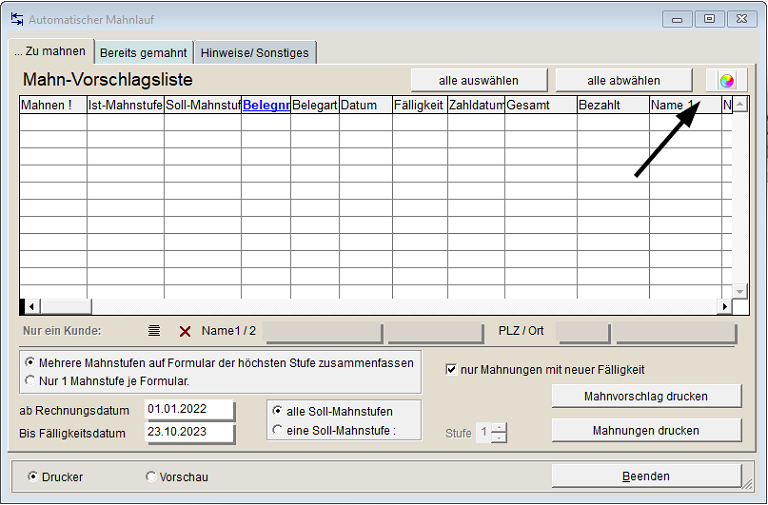Open customer list icon beside Nur ein Kunde
The image size is (768, 505).
pyautogui.click(x=154, y=331)
